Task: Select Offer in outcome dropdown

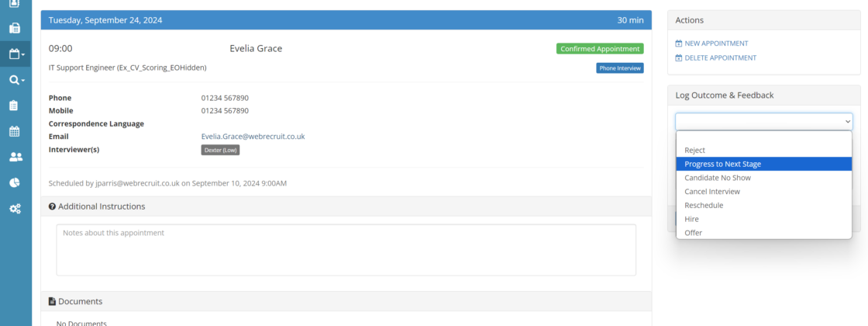Action: pos(693,233)
